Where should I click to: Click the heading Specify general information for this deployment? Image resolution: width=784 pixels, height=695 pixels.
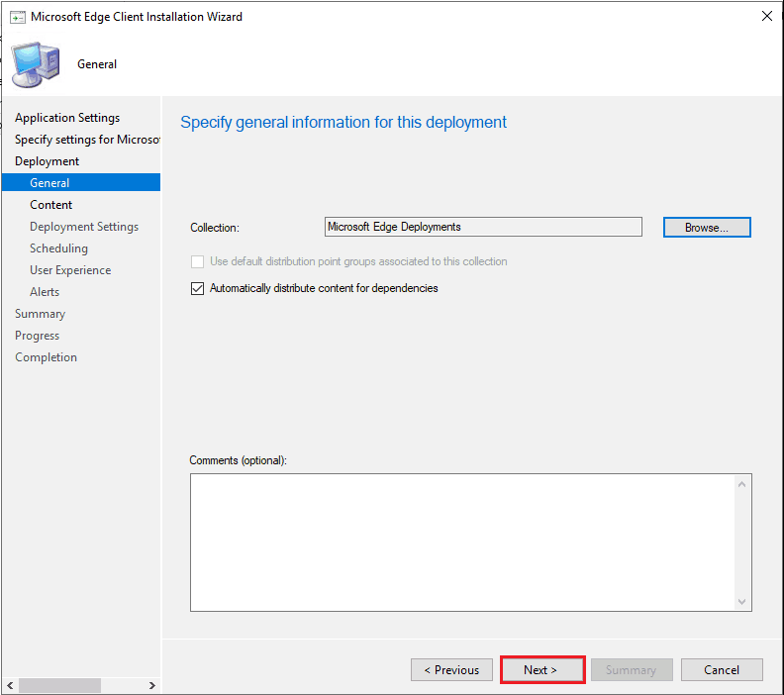click(x=343, y=123)
